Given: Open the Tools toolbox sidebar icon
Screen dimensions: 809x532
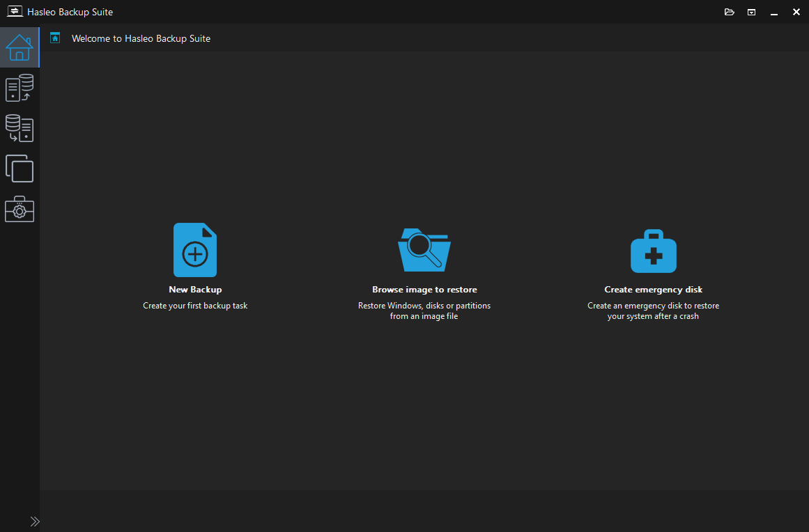Looking at the screenshot, I should [x=20, y=209].
